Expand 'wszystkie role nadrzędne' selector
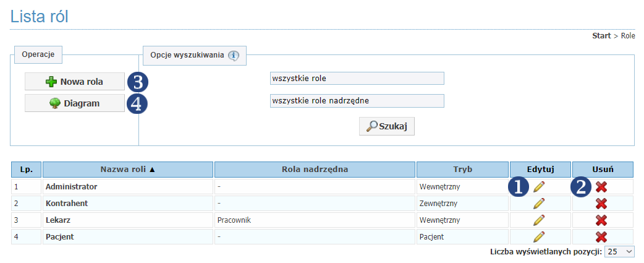Screen dimensions: 644x263 pyautogui.click(x=357, y=101)
